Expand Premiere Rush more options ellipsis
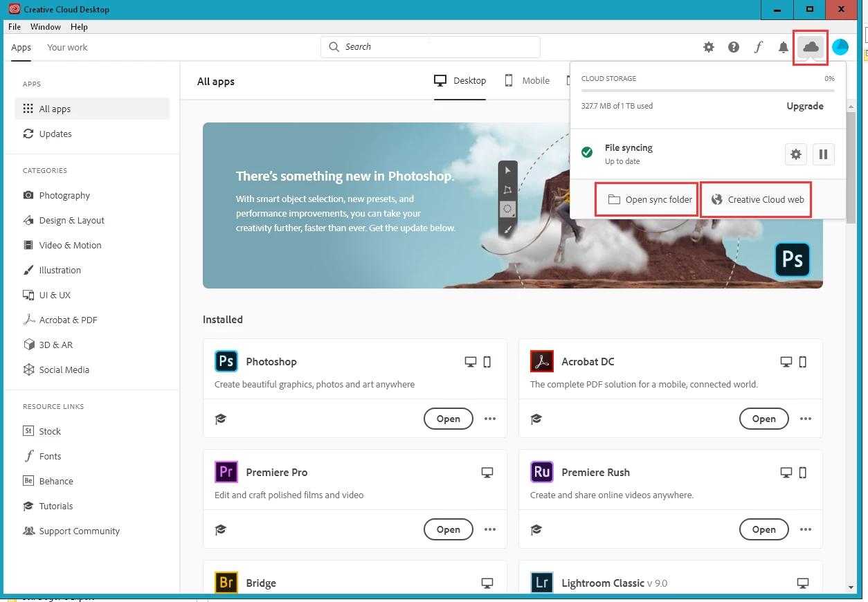 [806, 529]
